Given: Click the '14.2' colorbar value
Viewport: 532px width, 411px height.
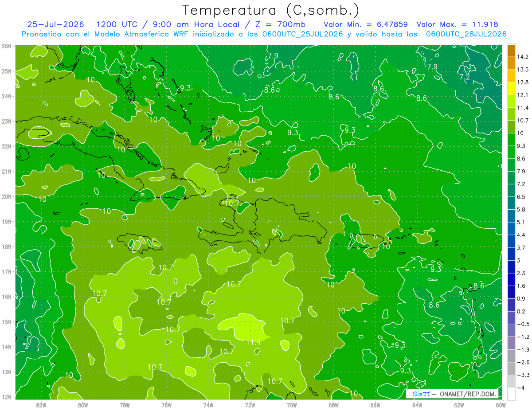Looking at the screenshot, I should coord(523,57).
